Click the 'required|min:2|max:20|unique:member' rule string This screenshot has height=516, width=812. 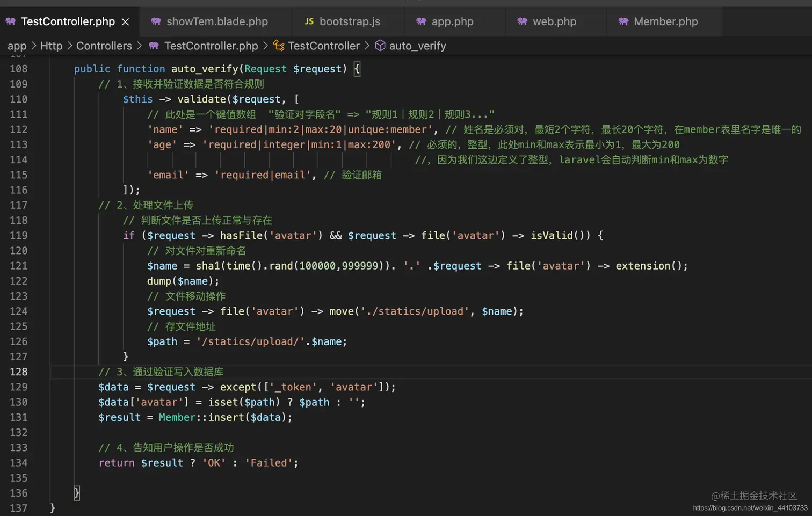click(x=321, y=129)
